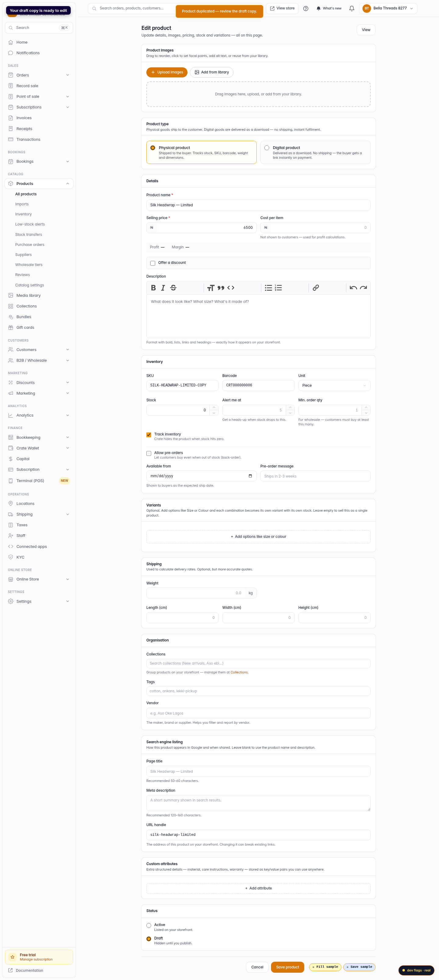Open Low-stock alerts submenu item
This screenshot has width=439, height=980.
point(30,224)
